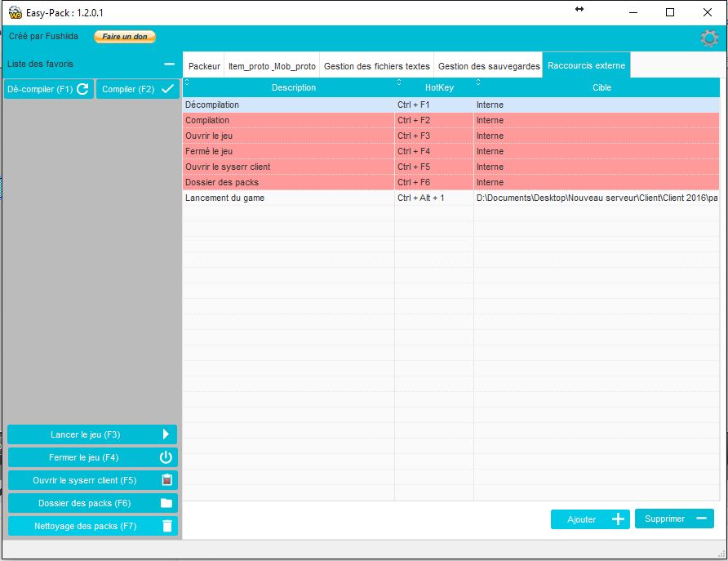Select the Dossier des packs row description

(221, 183)
